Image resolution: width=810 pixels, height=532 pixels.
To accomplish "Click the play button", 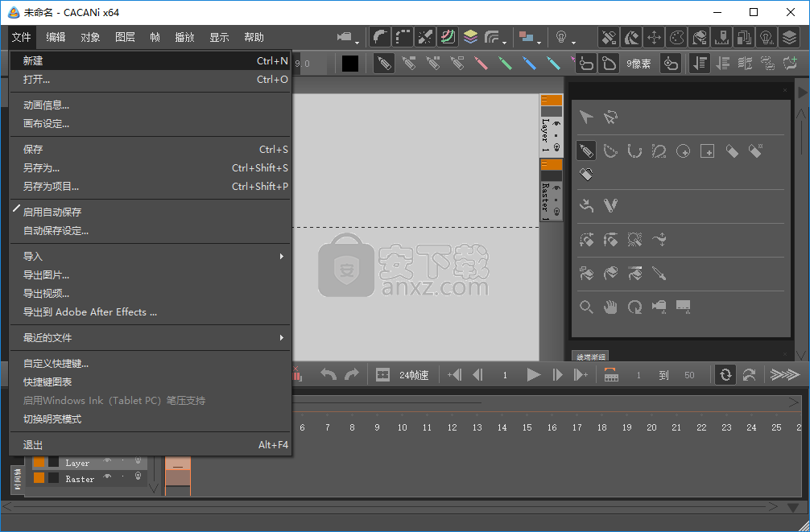I will pos(533,375).
